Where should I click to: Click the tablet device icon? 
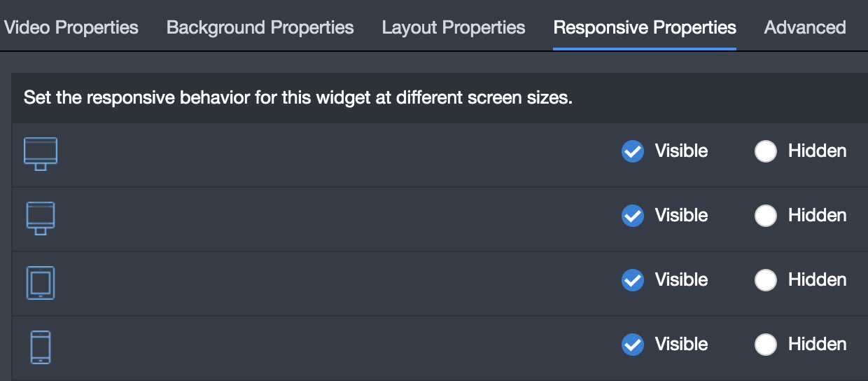[41, 283]
